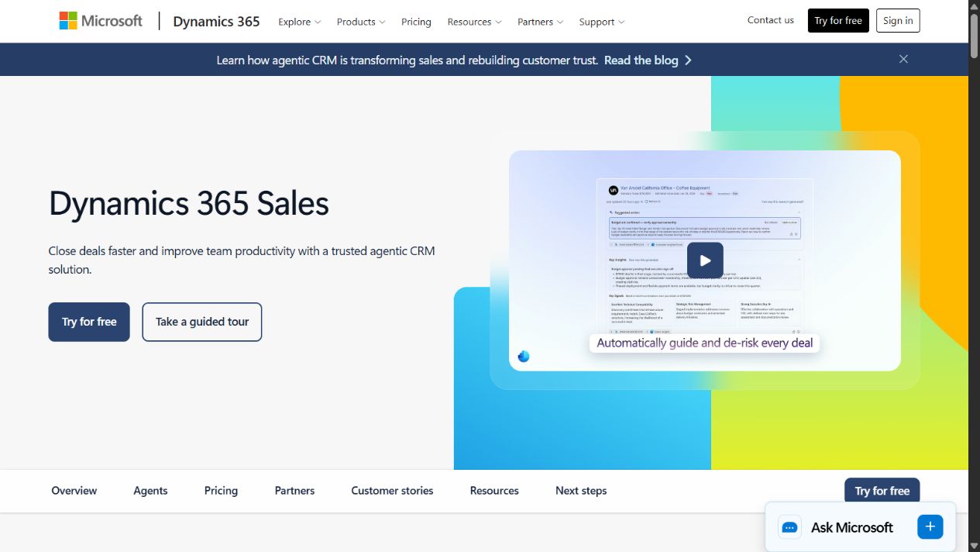
Task: Play the product video
Action: click(x=705, y=260)
